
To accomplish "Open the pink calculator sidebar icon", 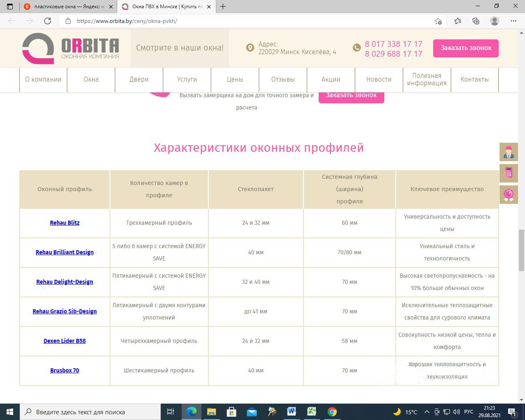I will tap(509, 173).
